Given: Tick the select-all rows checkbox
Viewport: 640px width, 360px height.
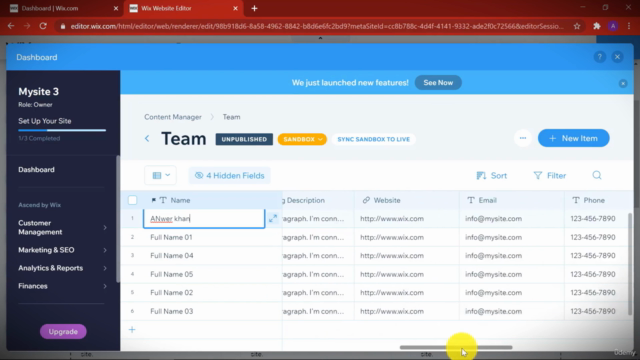Looking at the screenshot, I should click(x=132, y=200).
